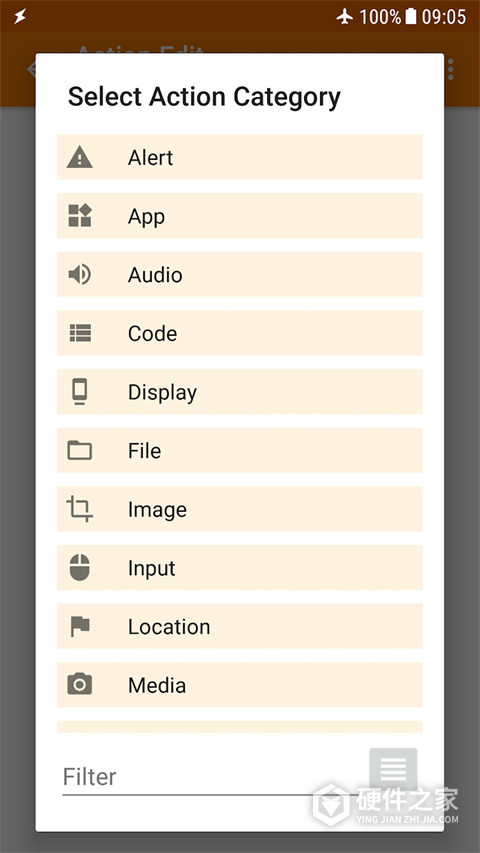The width and height of the screenshot is (480, 853).
Task: Choose the Location flag icon
Action: click(80, 627)
